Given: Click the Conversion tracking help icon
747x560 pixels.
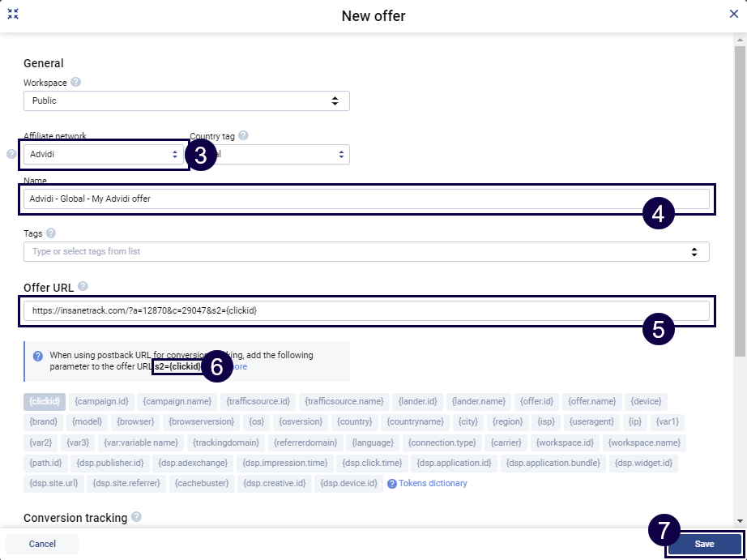Looking at the screenshot, I should click(136, 517).
